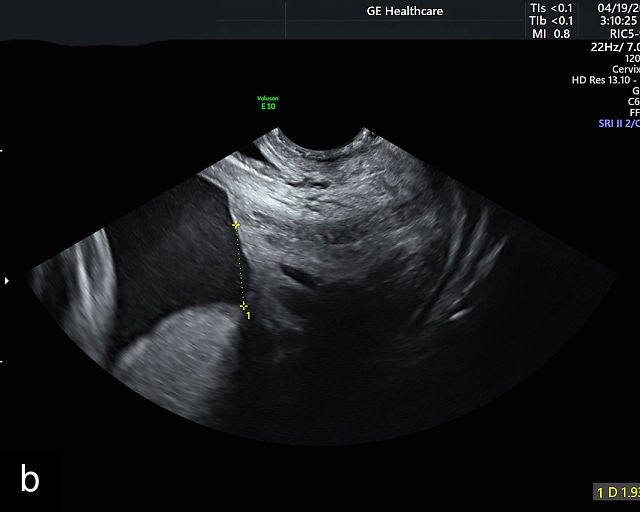Click the RIC5 probe name label
The height and width of the screenshot is (512, 640).
coord(621,33)
